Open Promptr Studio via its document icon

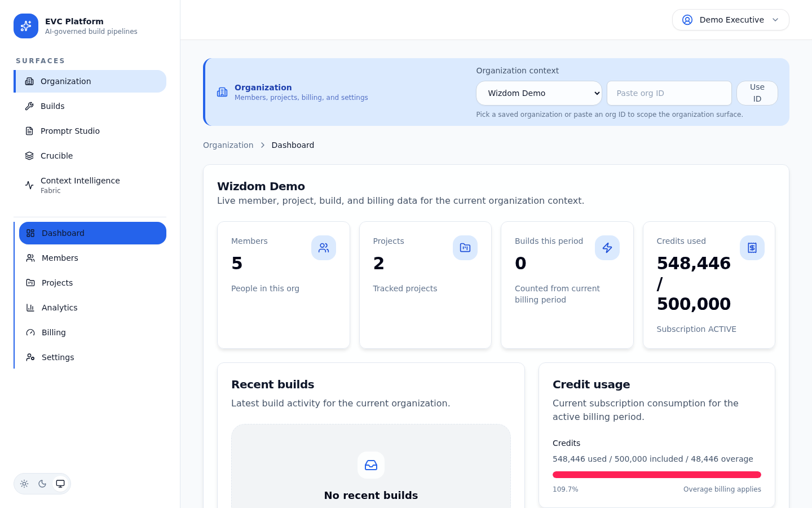(x=29, y=130)
